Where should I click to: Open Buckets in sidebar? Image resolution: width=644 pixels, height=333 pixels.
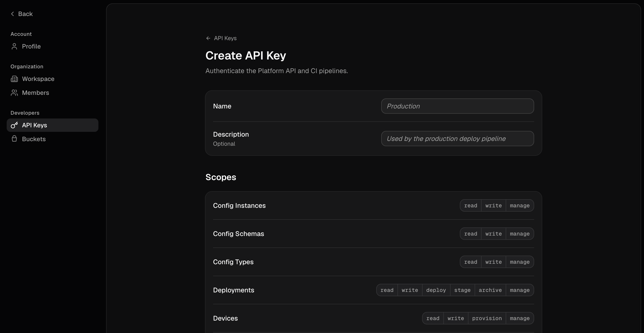coord(53,139)
